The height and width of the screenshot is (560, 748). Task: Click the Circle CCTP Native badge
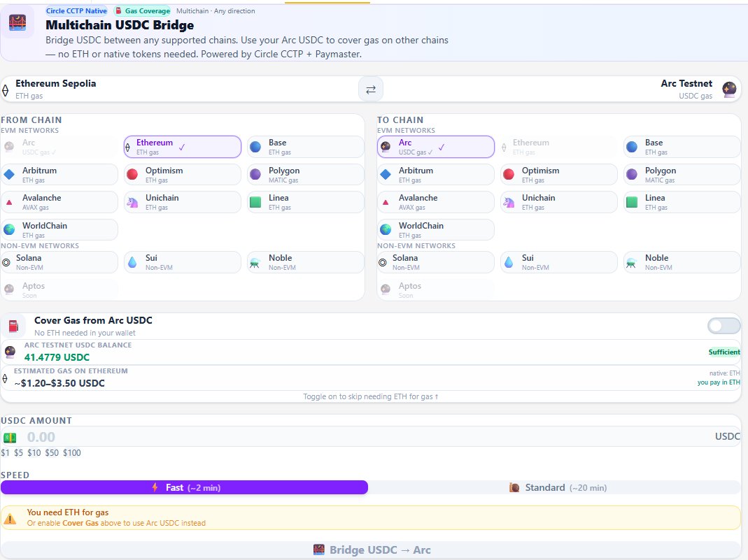[x=76, y=11]
